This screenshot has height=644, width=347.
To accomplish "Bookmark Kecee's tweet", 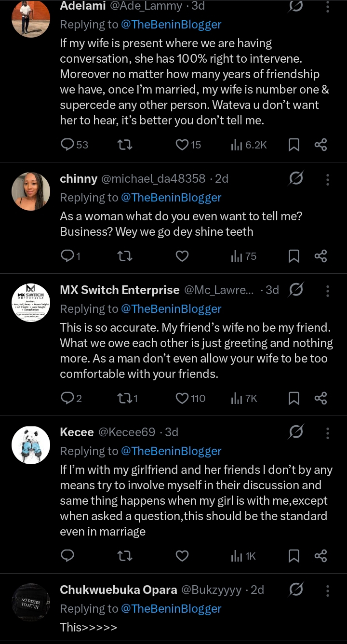I will tap(294, 556).
